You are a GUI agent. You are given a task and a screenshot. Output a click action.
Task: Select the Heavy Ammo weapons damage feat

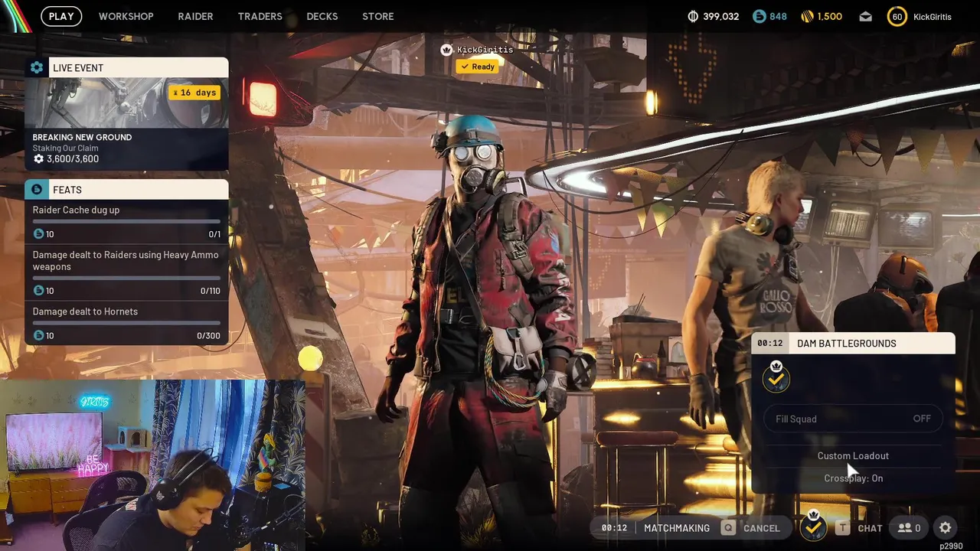tap(126, 272)
